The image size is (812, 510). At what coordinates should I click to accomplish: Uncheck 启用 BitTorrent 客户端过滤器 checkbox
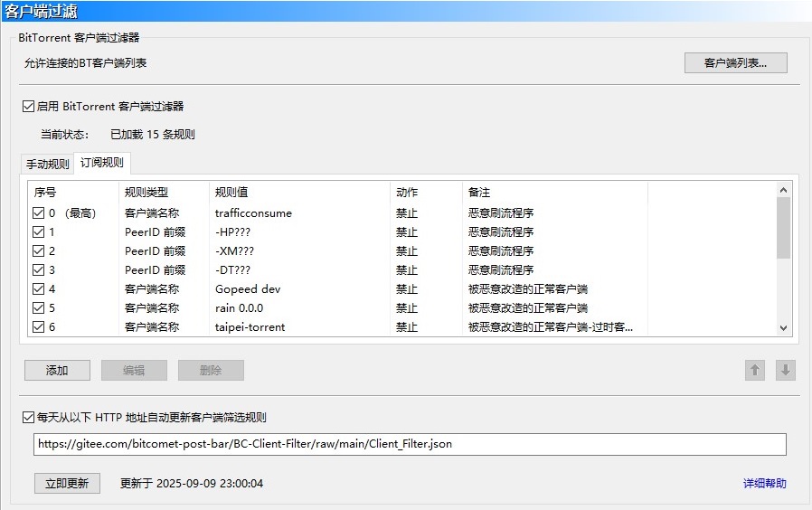[x=29, y=107]
